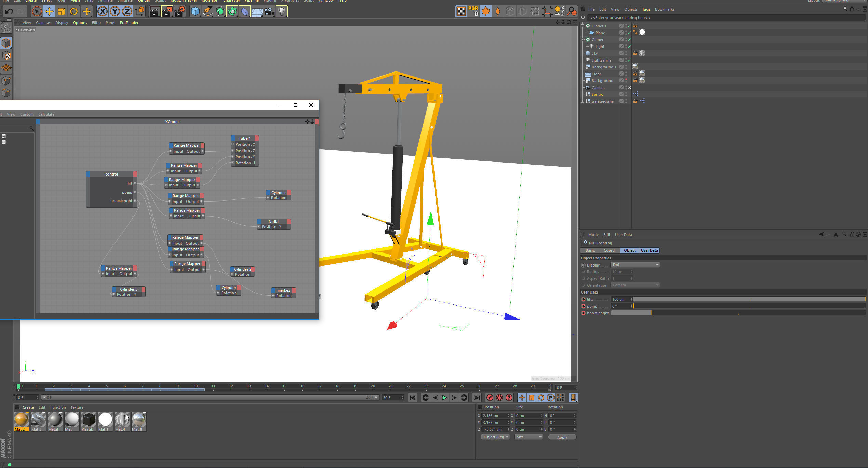Select the Mat.2 material thumbnail
The height and width of the screenshot is (468, 868).
[x=22, y=421]
